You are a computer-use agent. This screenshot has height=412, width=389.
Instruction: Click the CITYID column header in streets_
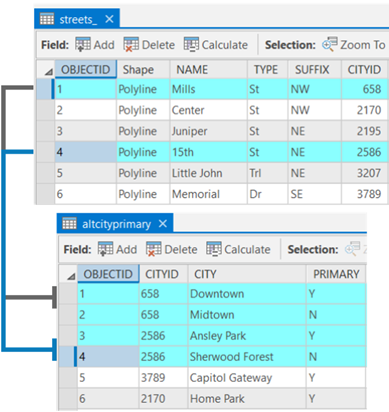pos(365,69)
